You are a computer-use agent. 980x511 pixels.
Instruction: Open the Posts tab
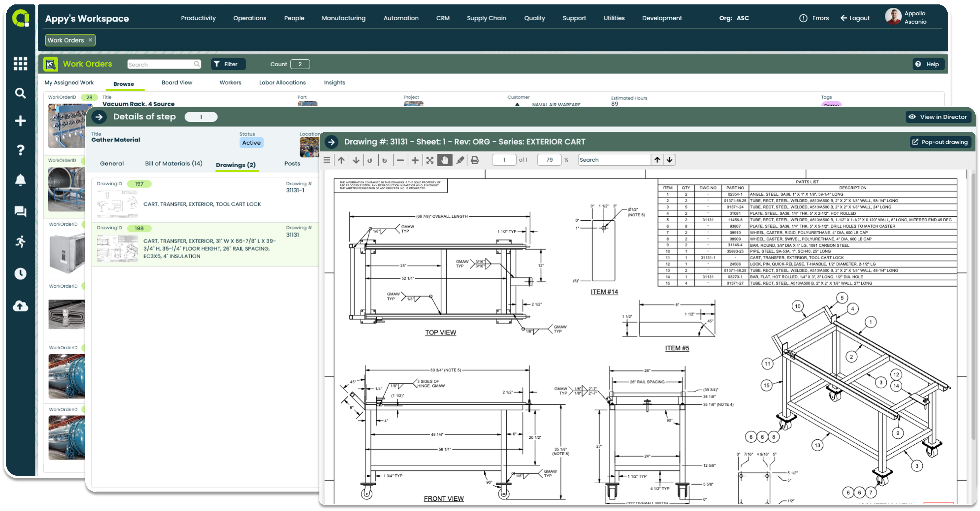292,164
